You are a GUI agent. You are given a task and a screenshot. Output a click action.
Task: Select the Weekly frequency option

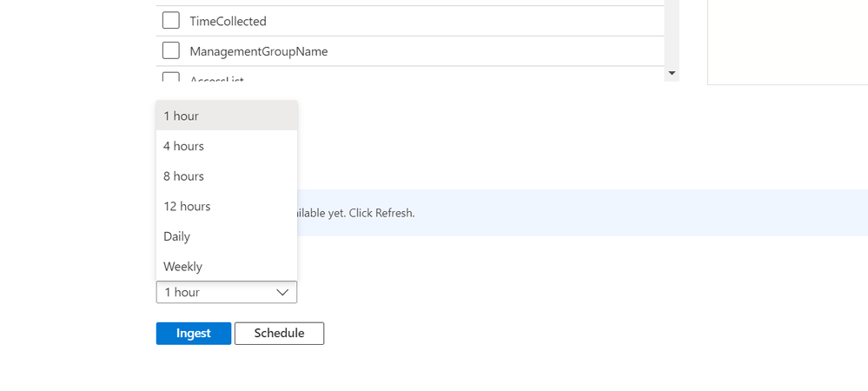[x=227, y=267]
